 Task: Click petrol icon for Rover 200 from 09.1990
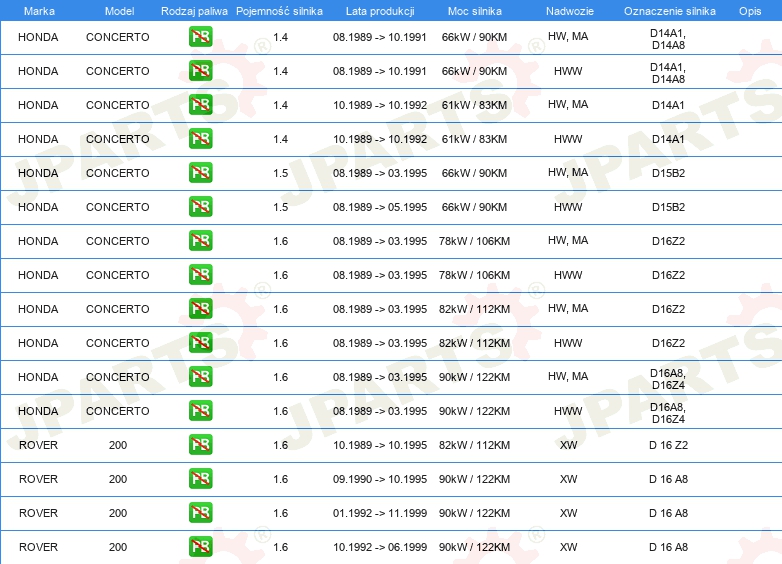point(200,478)
